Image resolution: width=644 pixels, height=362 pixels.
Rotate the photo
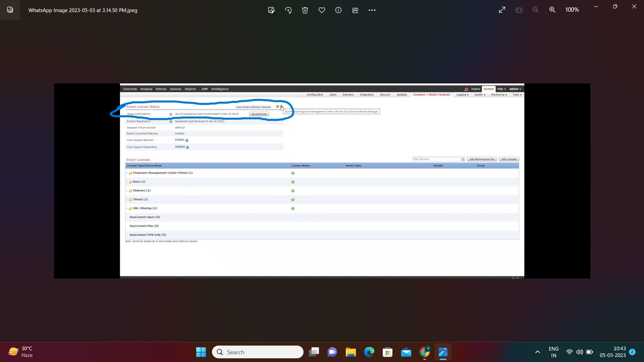click(288, 10)
